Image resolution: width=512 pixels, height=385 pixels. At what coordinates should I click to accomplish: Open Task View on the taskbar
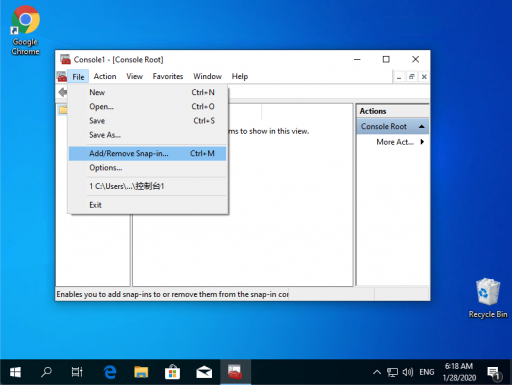[77, 372]
